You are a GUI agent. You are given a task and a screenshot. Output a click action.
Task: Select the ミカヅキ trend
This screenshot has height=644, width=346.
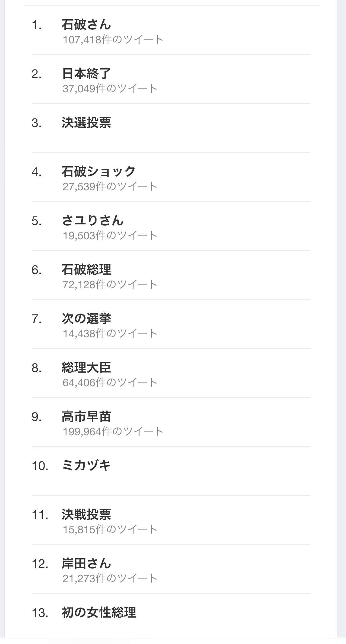86,465
